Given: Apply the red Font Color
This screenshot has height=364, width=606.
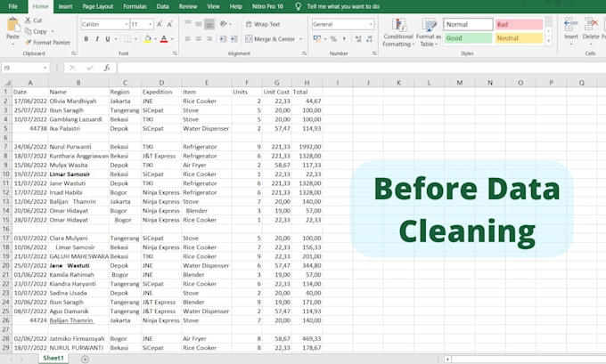Looking at the screenshot, I should point(164,39).
